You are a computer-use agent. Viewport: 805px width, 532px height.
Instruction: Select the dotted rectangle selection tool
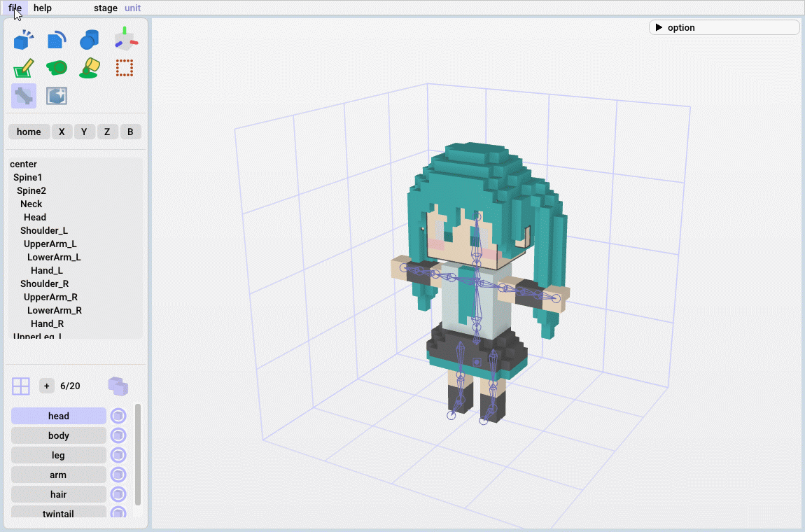[x=124, y=68]
